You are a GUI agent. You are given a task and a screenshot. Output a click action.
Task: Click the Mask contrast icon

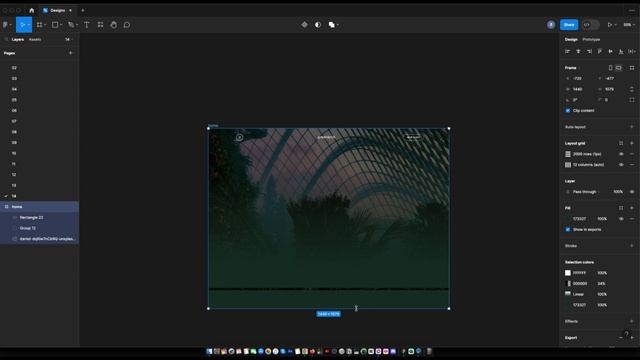[318, 25]
